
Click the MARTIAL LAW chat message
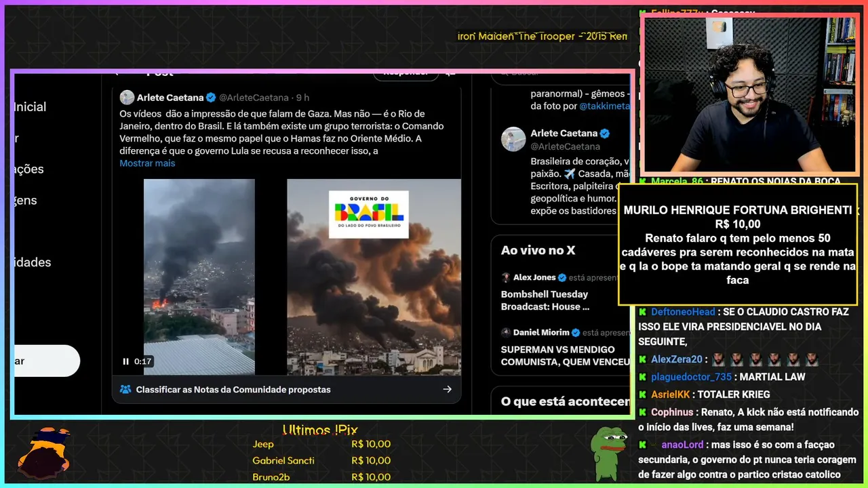772,377
